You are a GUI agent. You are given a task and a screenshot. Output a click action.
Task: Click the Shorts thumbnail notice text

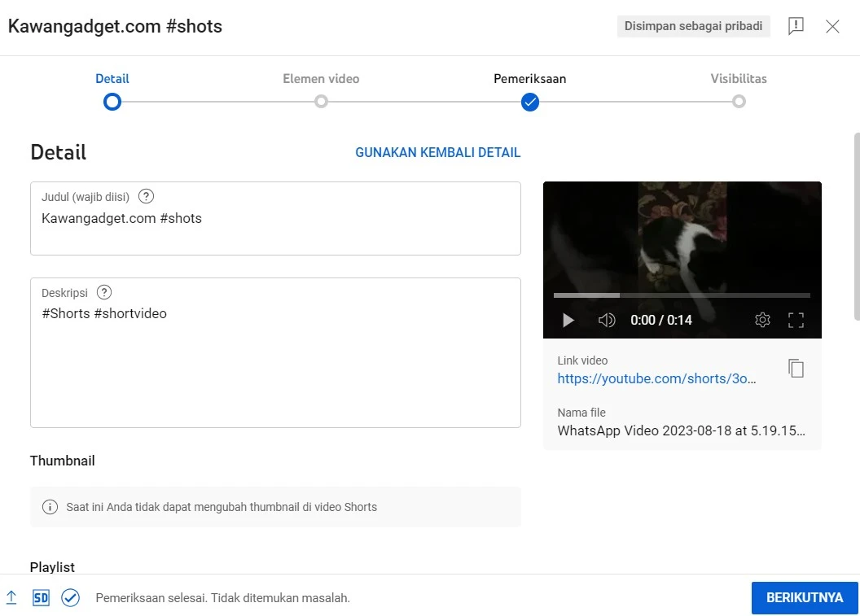coord(222,507)
